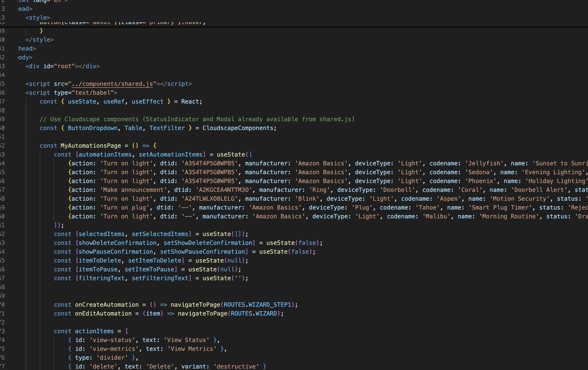This screenshot has width=588, height=370.
Task: Click ButtonDropdown in CloudscapeComponents destructuring
Action: click(92, 128)
